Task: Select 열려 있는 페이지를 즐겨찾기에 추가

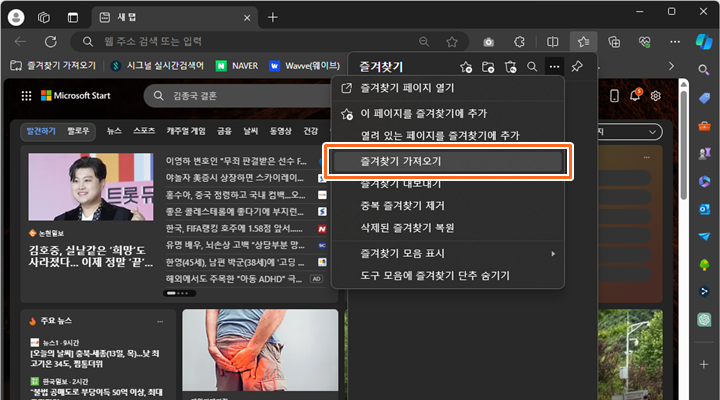Action: (448, 135)
